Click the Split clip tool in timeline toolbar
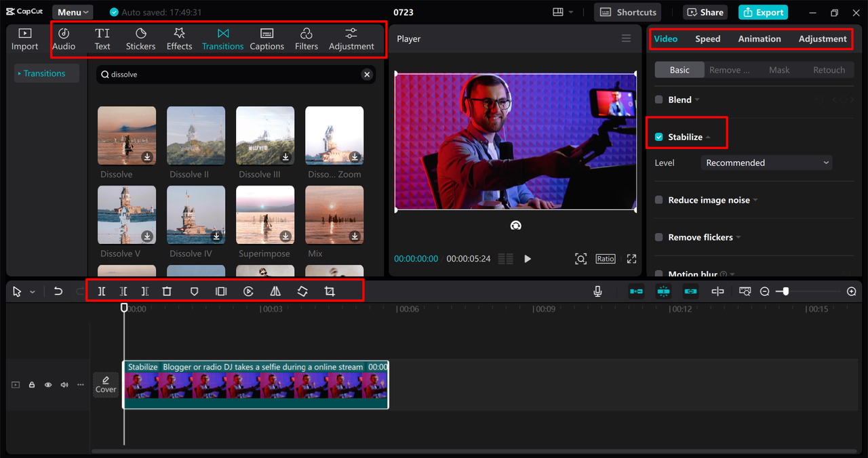This screenshot has height=458, width=868. point(102,291)
